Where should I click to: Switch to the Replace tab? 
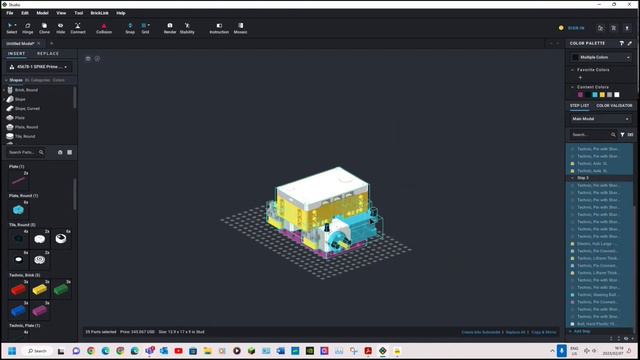pyautogui.click(x=48, y=53)
